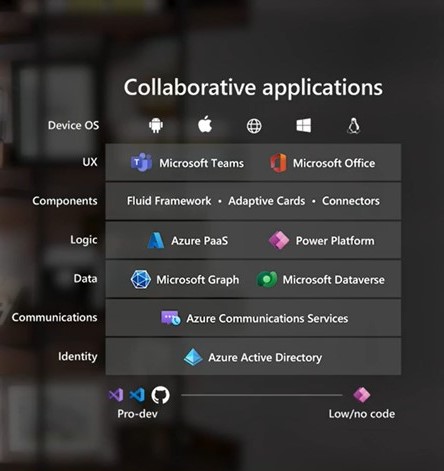Screen dimensions: 444x471
Task: Select the Power Platform label
Action: 335,240
